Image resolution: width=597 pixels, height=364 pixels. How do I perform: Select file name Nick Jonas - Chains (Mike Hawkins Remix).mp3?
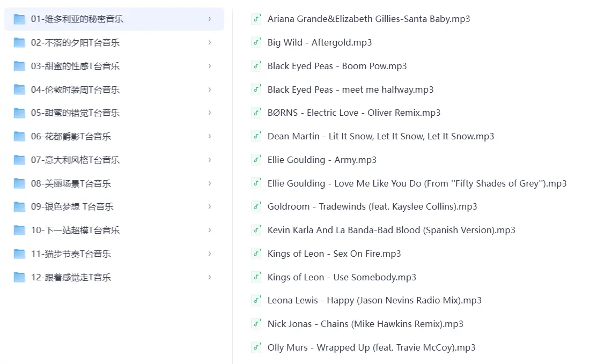click(365, 324)
